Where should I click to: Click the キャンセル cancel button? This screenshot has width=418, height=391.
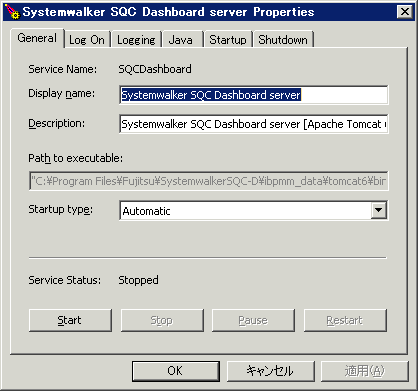(271, 371)
